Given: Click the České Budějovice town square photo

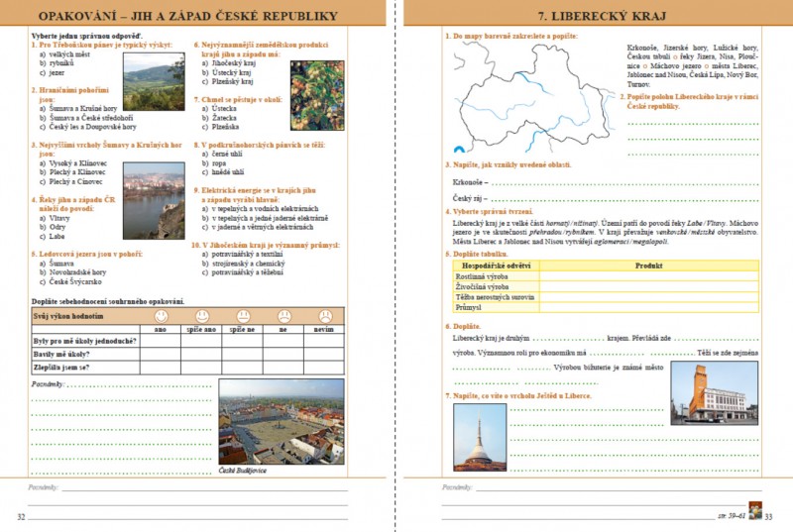Looking at the screenshot, I should [281, 422].
